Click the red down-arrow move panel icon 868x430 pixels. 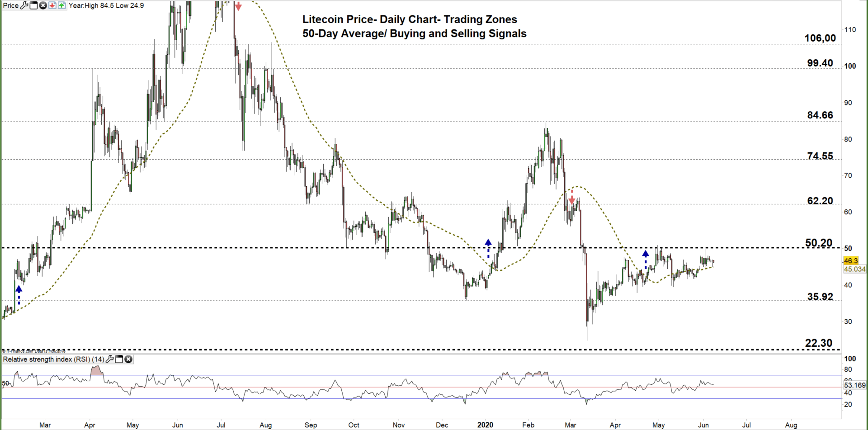point(52,5)
